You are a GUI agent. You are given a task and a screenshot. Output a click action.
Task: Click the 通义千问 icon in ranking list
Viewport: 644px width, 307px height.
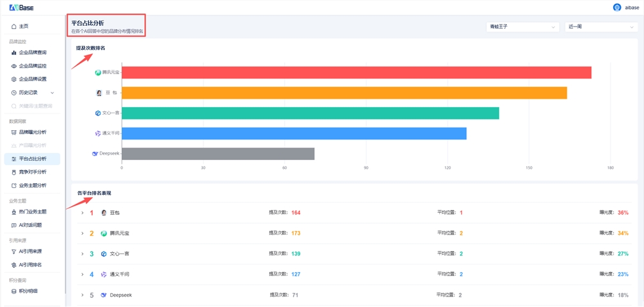[104, 275]
